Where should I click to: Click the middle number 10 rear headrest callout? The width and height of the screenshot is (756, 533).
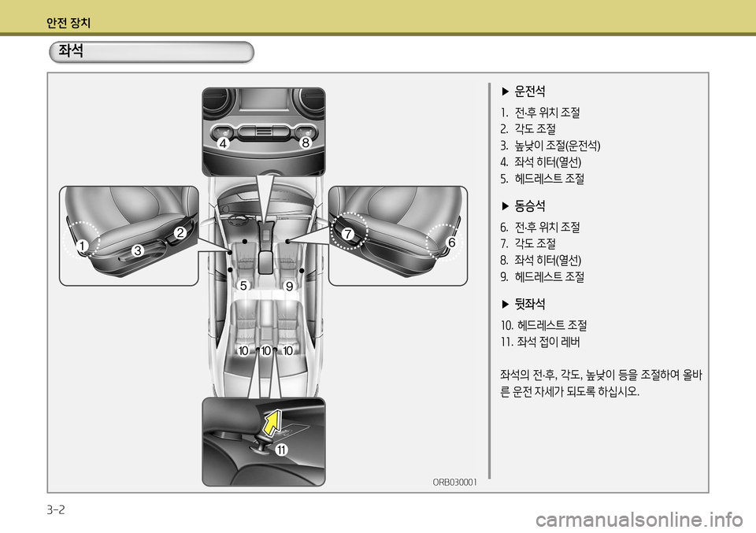click(x=265, y=351)
